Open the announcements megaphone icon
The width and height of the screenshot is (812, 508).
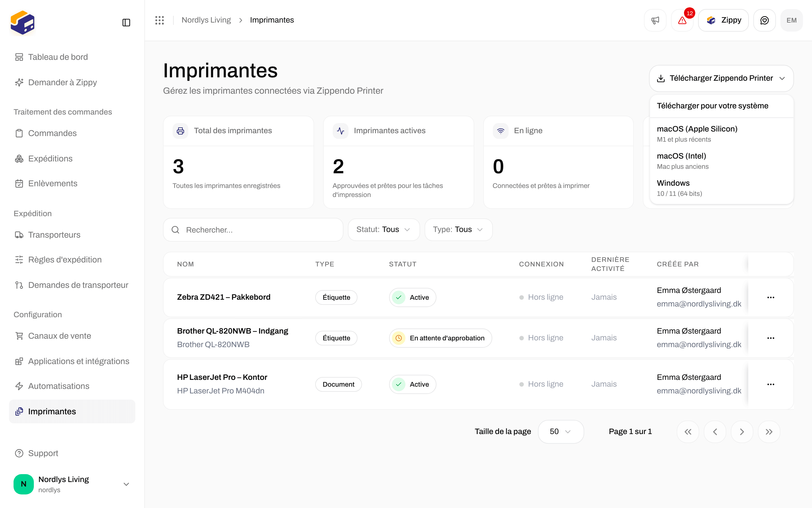click(655, 20)
